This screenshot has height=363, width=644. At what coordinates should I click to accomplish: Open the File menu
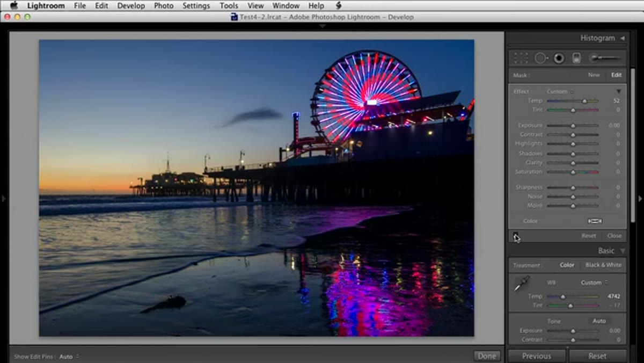80,5
